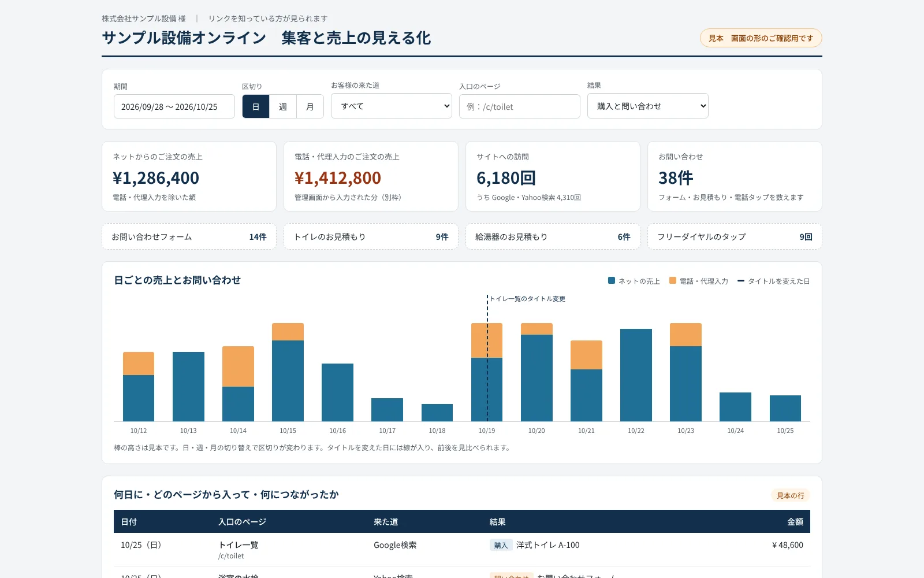The width and height of the screenshot is (924, 578).
Task: Click the サイトへの訪問 value 6,180回
Action: 506,178
